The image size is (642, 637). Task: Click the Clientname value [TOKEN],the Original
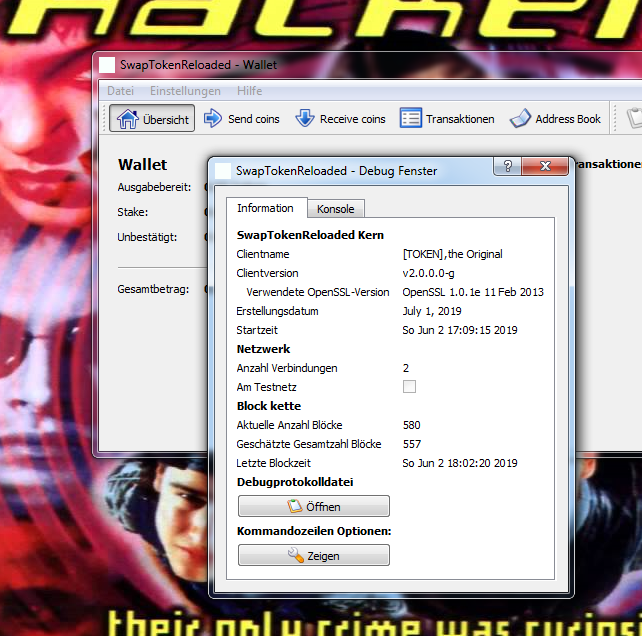pyautogui.click(x=452, y=254)
